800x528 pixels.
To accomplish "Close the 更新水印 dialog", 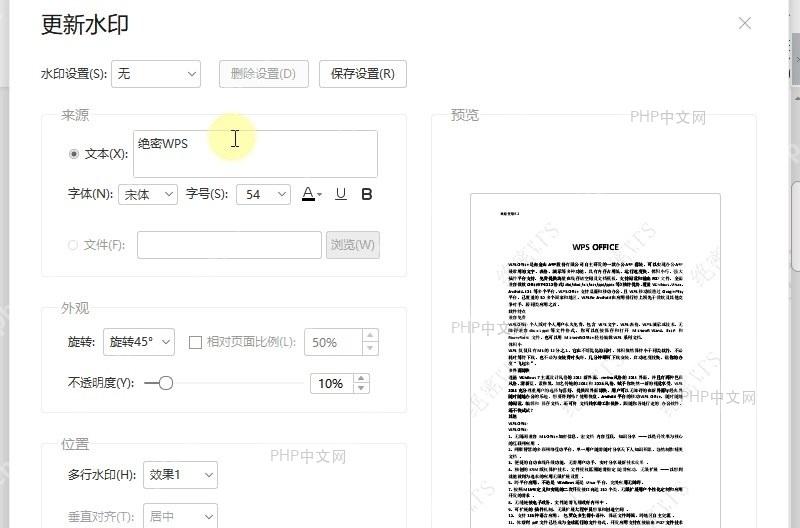I will point(745,23).
